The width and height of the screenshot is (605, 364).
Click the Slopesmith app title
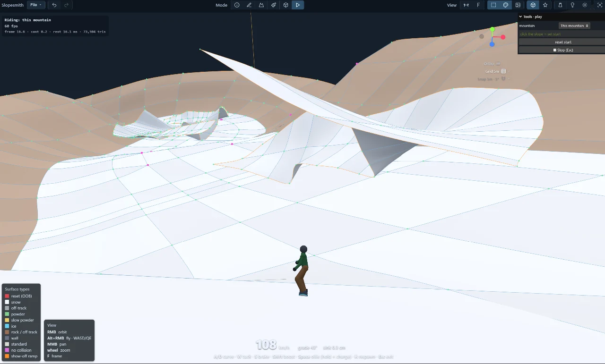[12, 5]
